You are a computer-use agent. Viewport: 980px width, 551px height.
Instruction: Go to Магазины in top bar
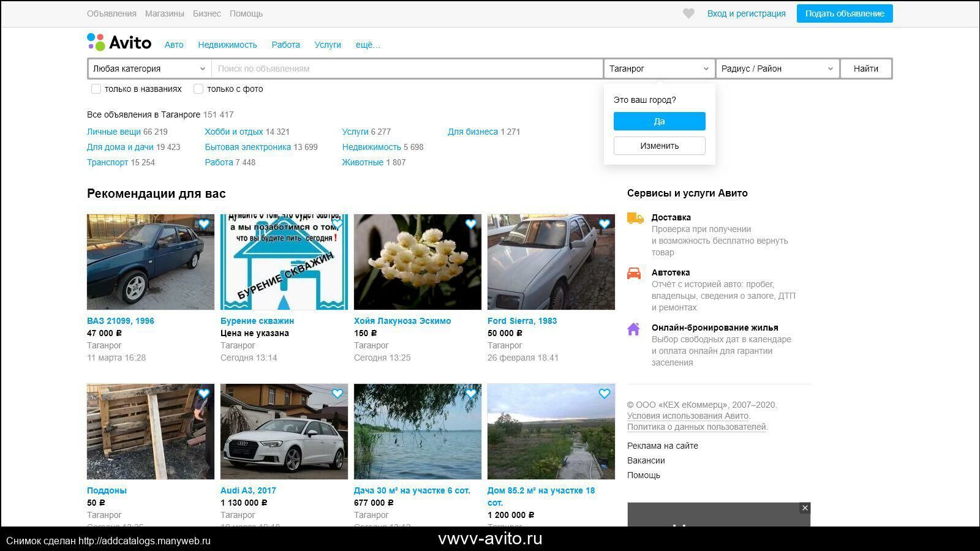(x=164, y=13)
